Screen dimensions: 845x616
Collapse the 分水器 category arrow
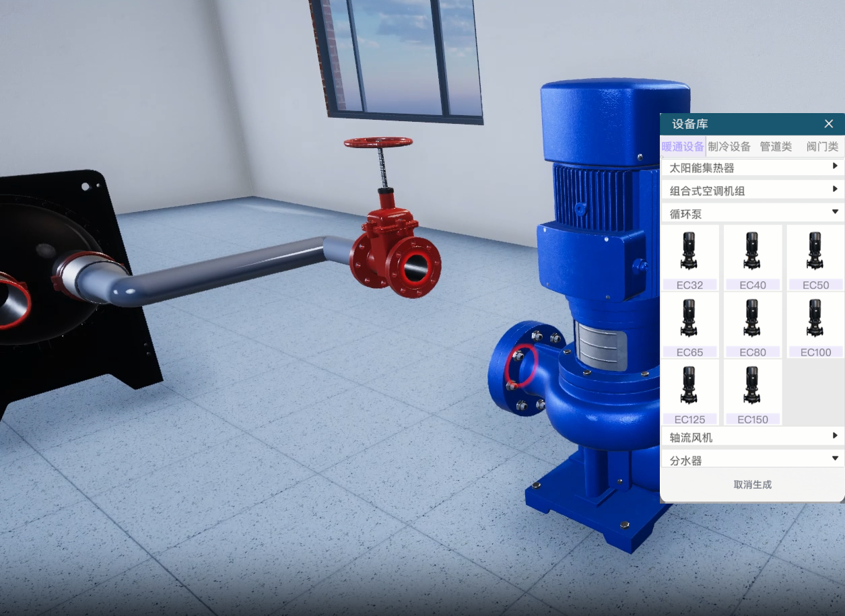tap(835, 458)
